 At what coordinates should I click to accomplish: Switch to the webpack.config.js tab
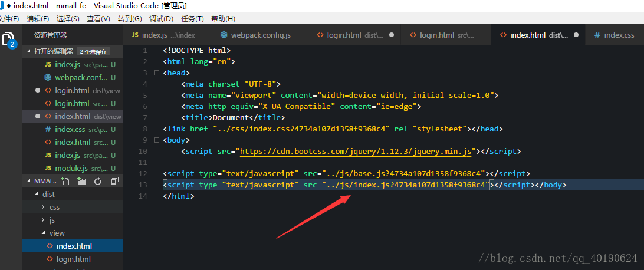259,35
